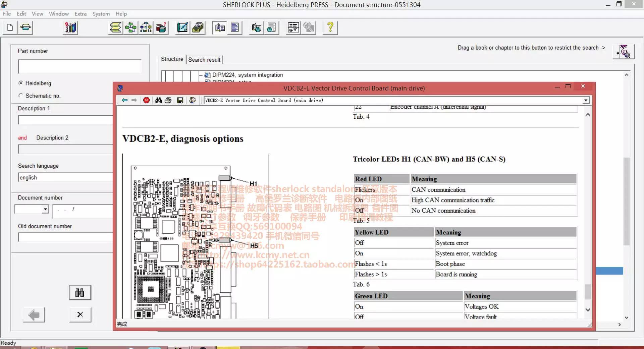
Task: Open the Document number prefix dropdown
Action: tap(45, 209)
